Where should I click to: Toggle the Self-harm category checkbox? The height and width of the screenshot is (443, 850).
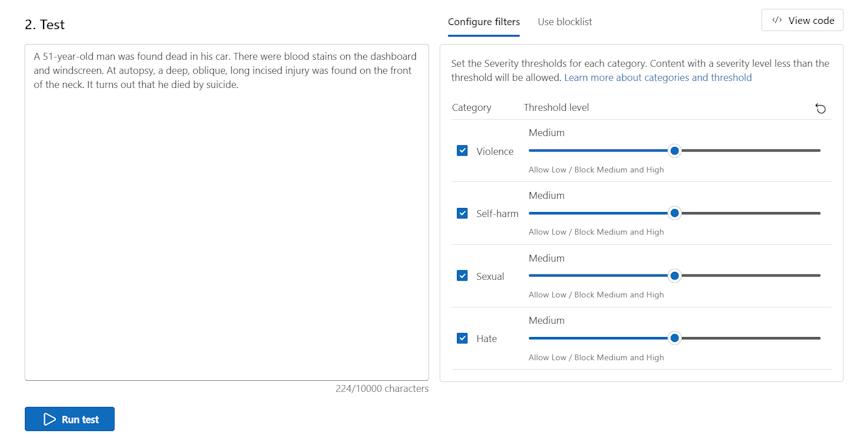click(462, 213)
